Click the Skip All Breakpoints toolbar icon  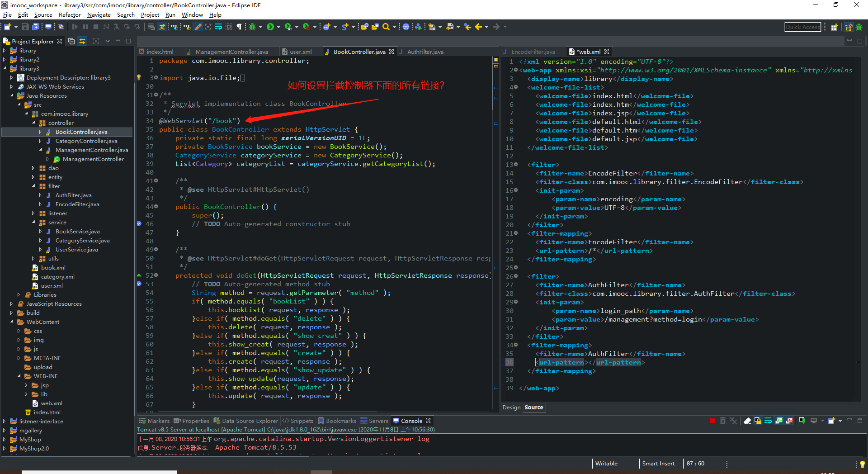(61, 27)
